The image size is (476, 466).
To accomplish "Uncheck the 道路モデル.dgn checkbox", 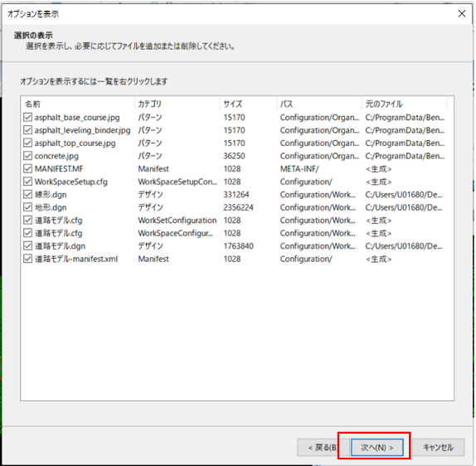I will [x=27, y=246].
